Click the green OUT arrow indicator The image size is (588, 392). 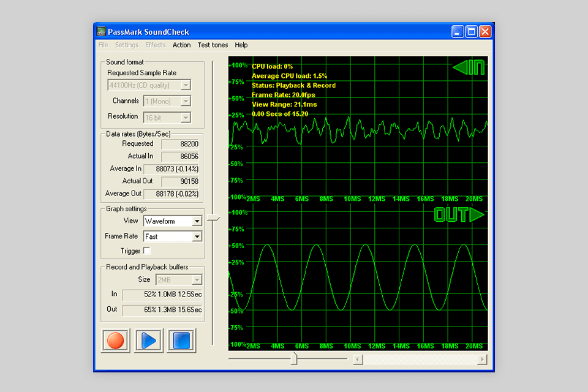click(x=459, y=215)
